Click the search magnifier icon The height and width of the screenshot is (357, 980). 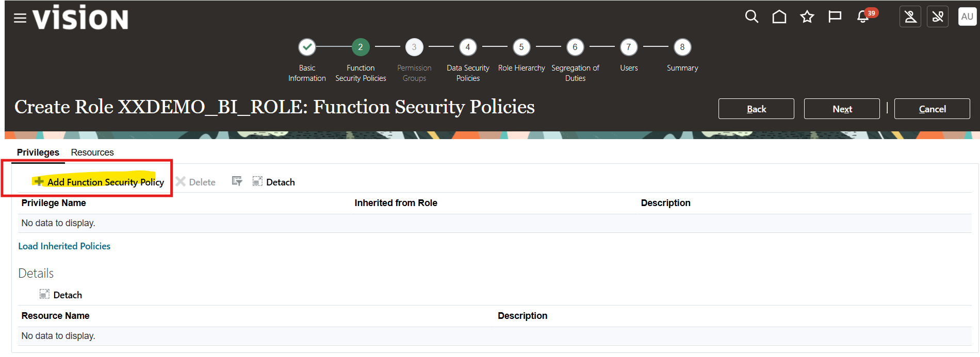(752, 17)
